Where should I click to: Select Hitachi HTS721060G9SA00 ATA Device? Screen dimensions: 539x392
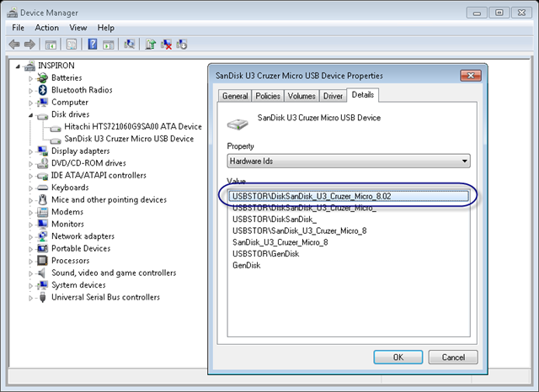133,127
